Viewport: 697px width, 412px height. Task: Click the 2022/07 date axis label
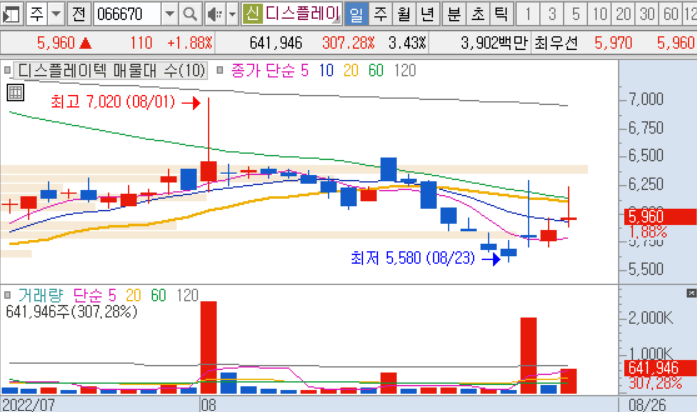[28, 405]
